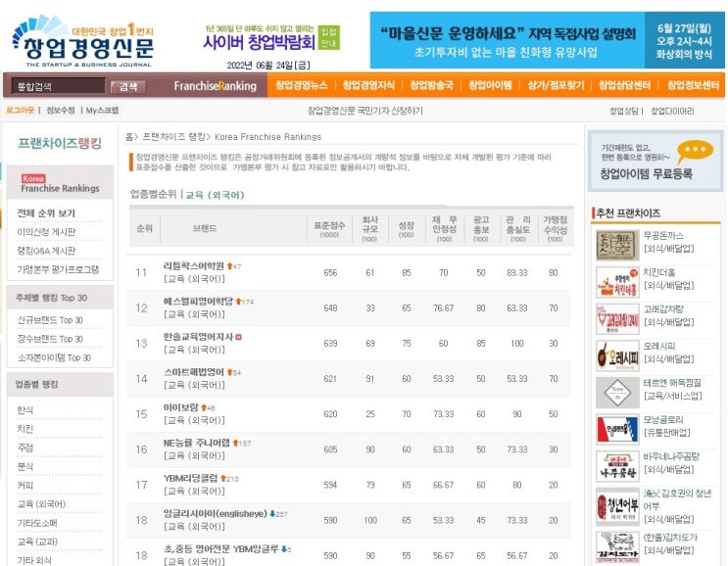The width and height of the screenshot is (728, 566).
Task: Open the 모닝글로리 text link
Action: pyautogui.click(x=663, y=420)
